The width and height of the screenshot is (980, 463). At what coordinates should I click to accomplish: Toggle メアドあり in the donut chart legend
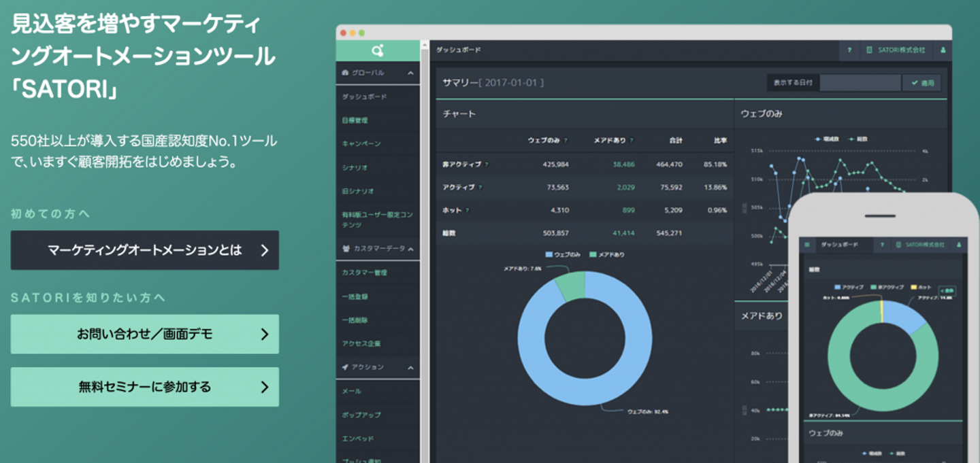[x=606, y=255]
